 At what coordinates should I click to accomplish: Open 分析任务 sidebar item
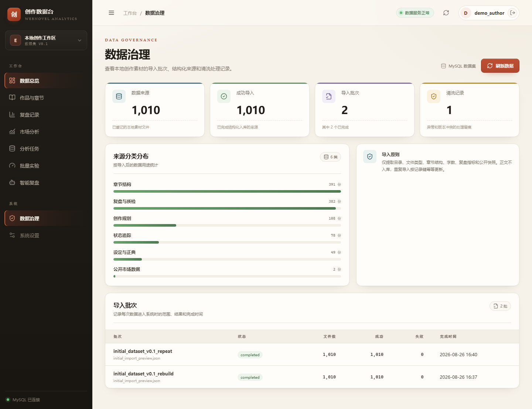[x=46, y=149]
